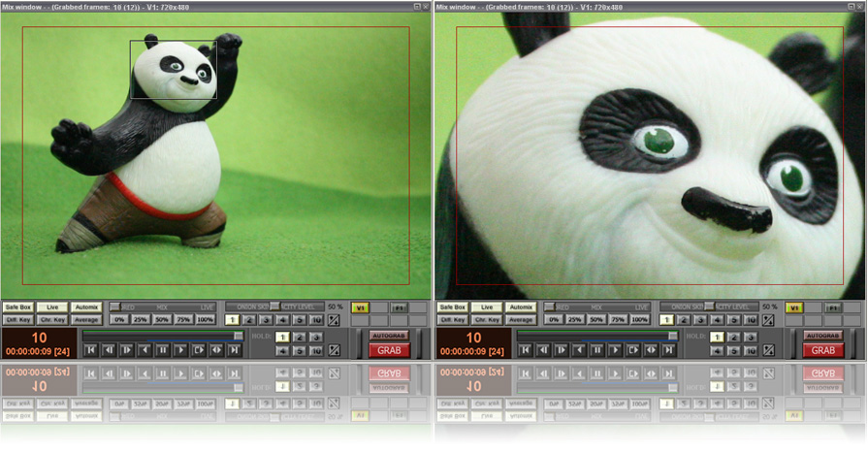Click red GRAB button in left window
This screenshot has height=451, width=868.
click(x=389, y=350)
